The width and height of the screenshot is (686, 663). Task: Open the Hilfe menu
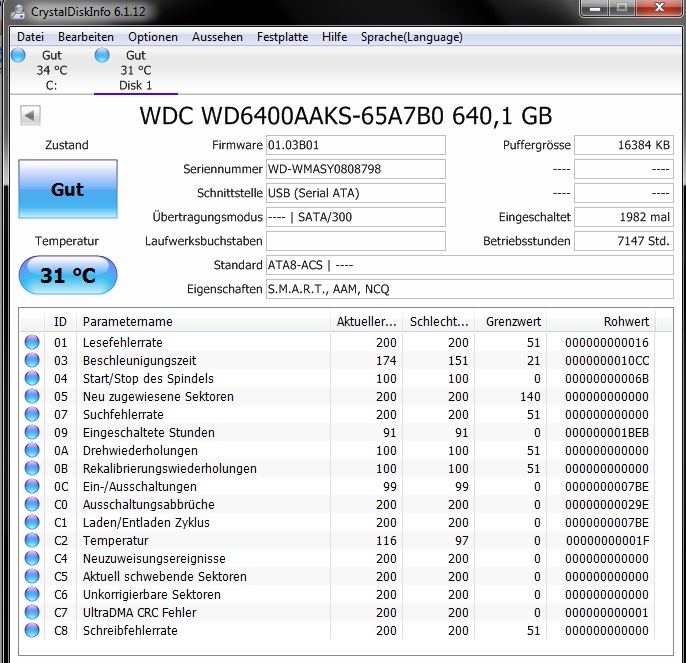coord(334,37)
